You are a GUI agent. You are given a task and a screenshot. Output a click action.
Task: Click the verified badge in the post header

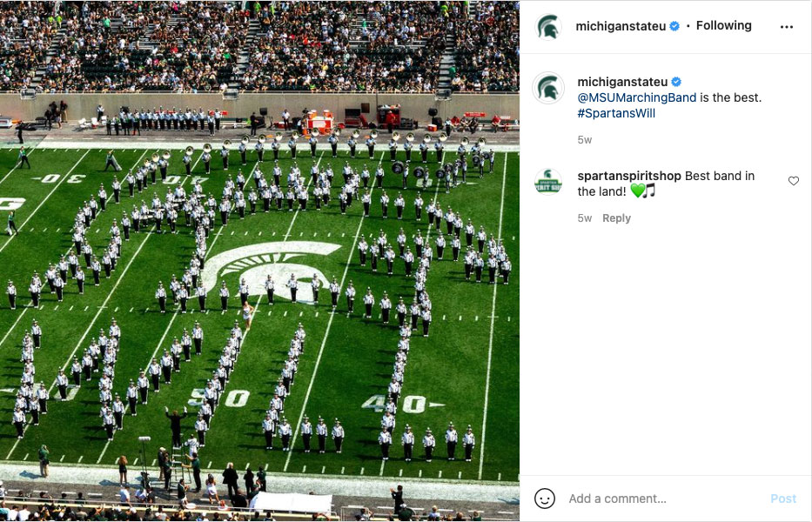674,26
